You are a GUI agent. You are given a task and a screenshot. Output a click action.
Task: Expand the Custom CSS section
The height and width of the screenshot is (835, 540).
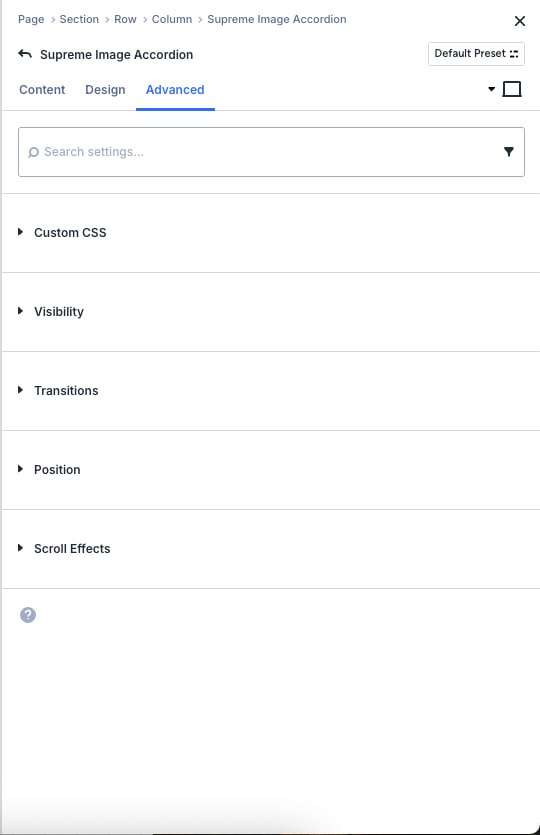tap(271, 233)
